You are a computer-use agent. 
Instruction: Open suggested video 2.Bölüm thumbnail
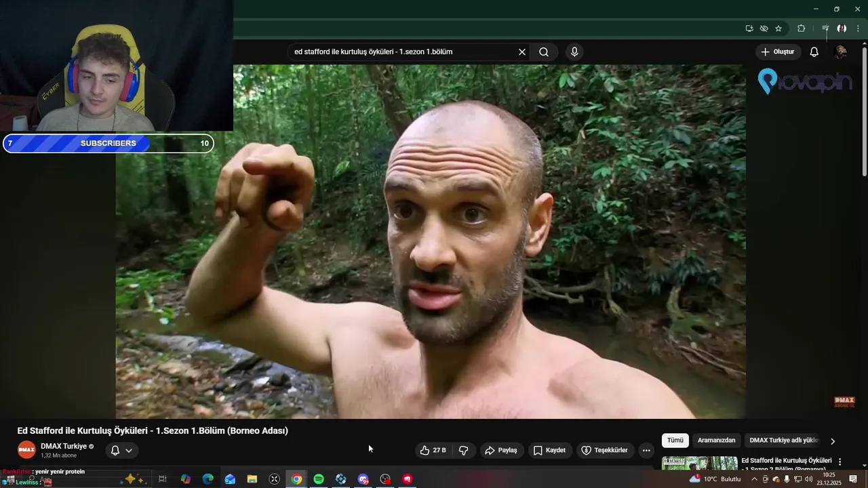tap(699, 463)
